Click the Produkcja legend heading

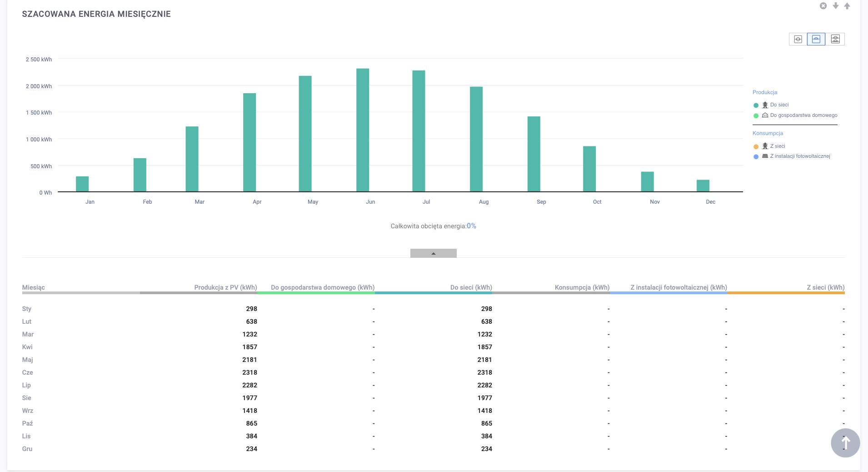(x=765, y=92)
